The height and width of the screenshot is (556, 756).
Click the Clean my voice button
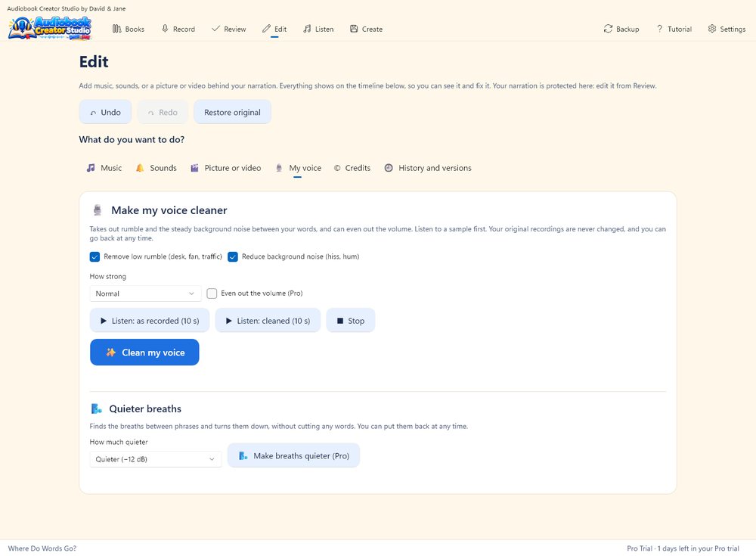(144, 353)
